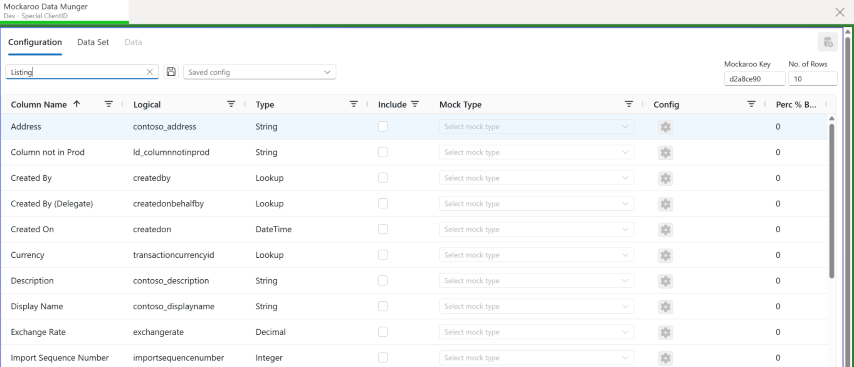Screen dimensions: 854x367
Task: Click the Mockaroo Key input field
Action: [754, 78]
